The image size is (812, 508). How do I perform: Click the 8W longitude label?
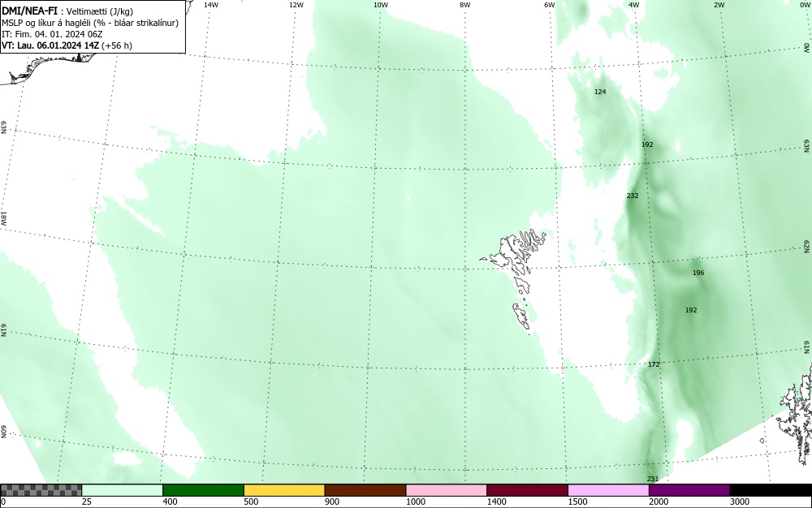coord(465,5)
